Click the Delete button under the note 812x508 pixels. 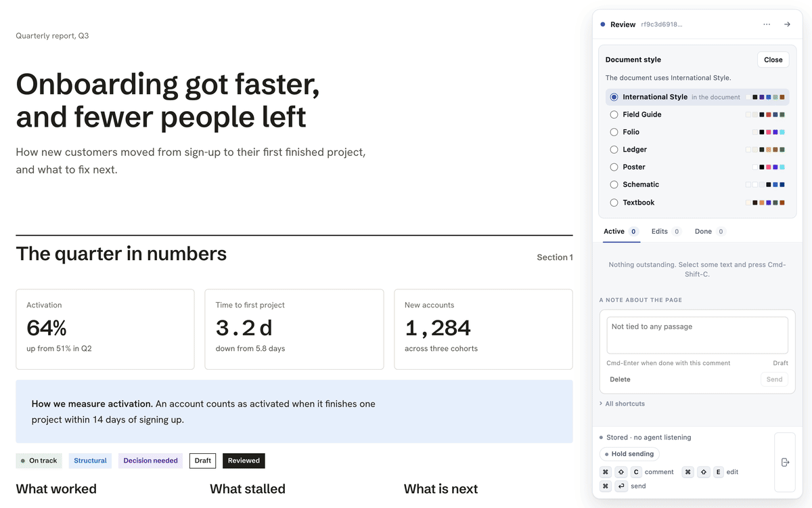(620, 379)
